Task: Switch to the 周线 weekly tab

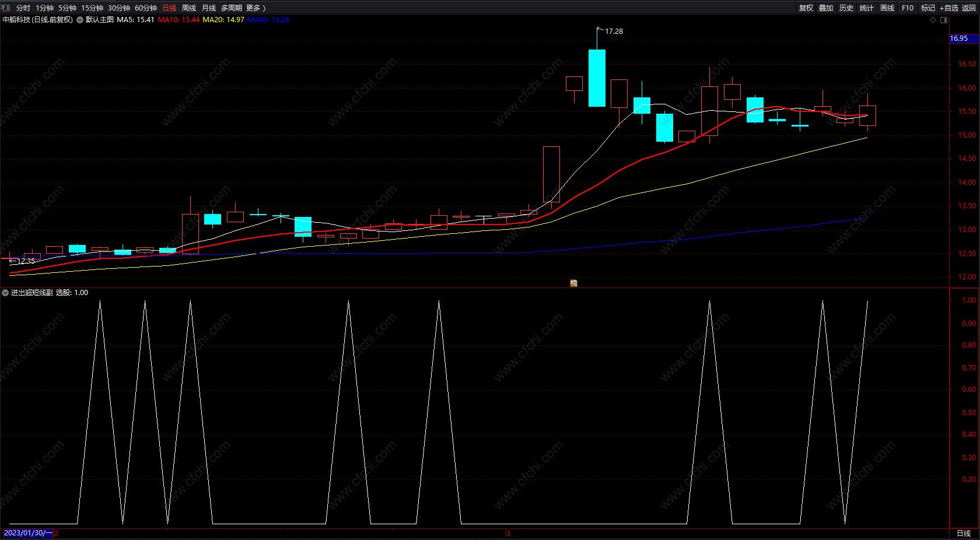Action: point(189,8)
